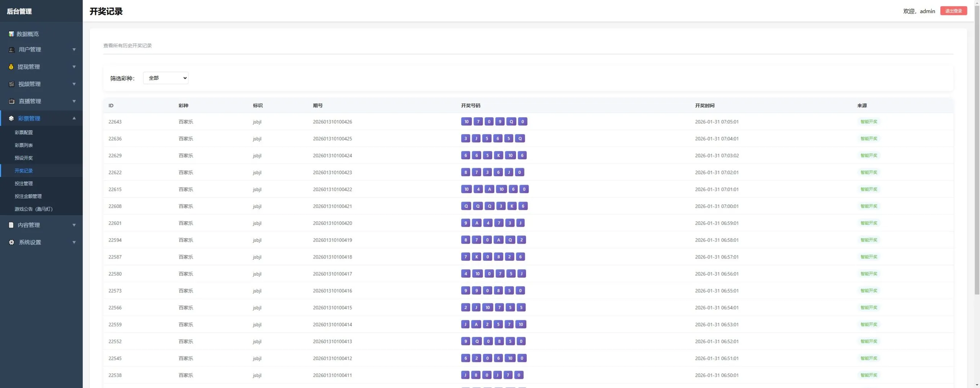Viewport: 980px width, 388px height.
Task: Click ID cell 22643
Action: click(115, 122)
